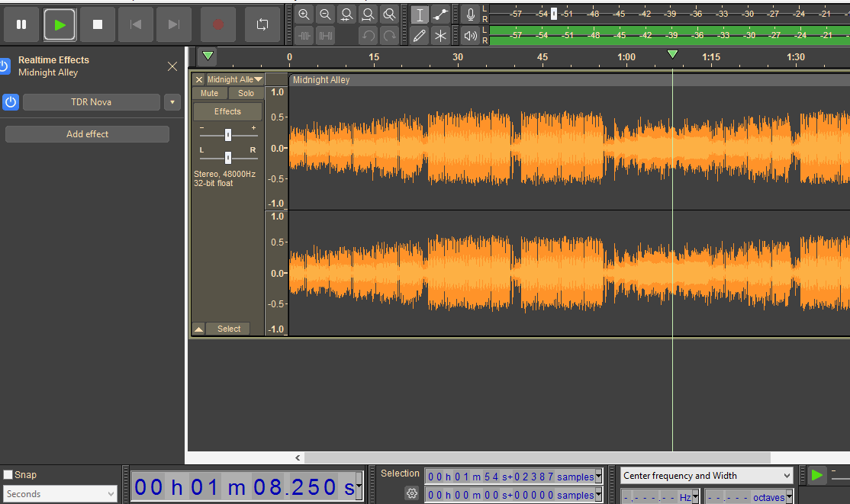Select the Envelope tool
Image resolution: width=850 pixels, height=504 pixels.
coord(441,14)
